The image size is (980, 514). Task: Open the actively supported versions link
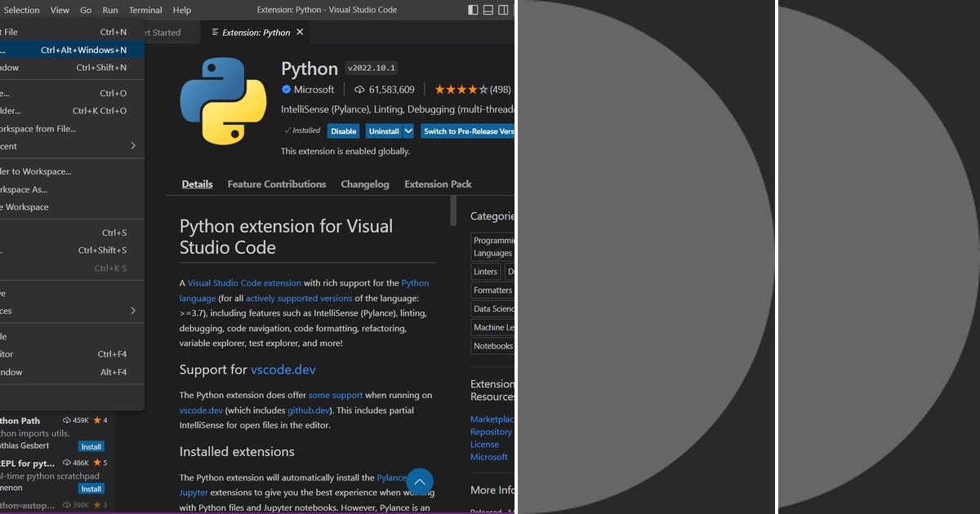299,299
